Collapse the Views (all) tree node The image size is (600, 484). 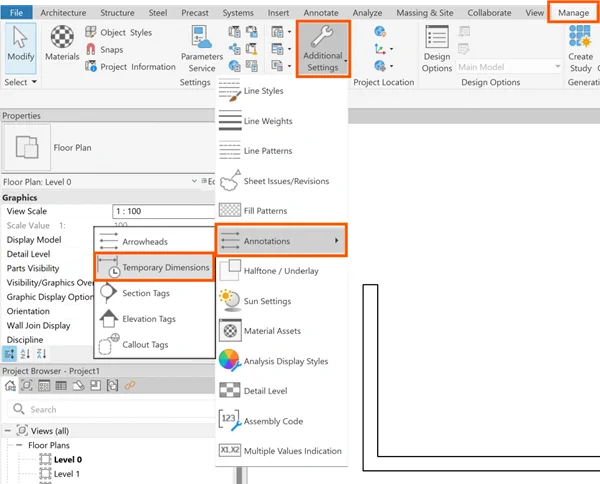(8, 431)
